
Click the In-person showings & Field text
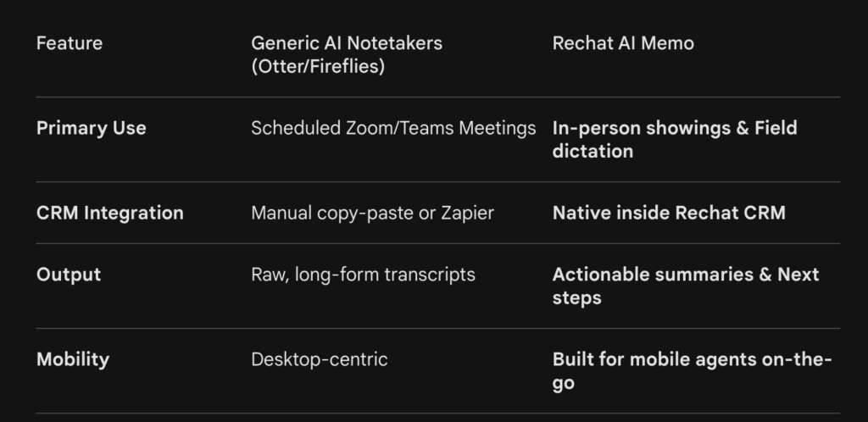[x=675, y=128]
